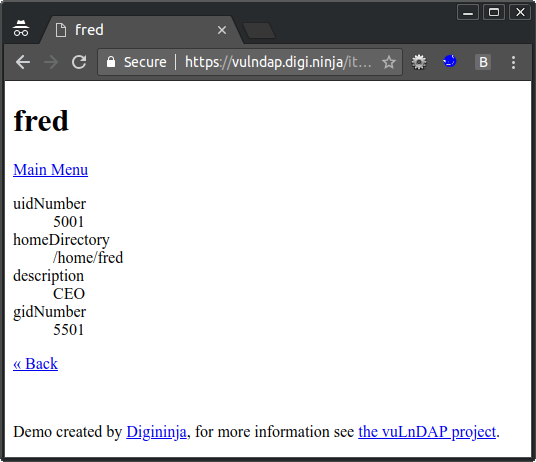This screenshot has height=462, width=536.
Task: Click the fred page heading
Action: (x=41, y=121)
